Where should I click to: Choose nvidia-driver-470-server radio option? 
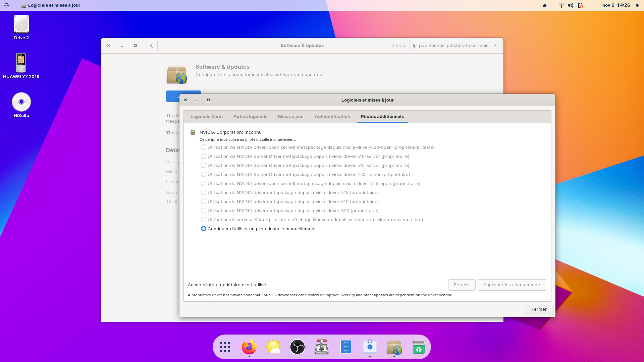click(204, 174)
